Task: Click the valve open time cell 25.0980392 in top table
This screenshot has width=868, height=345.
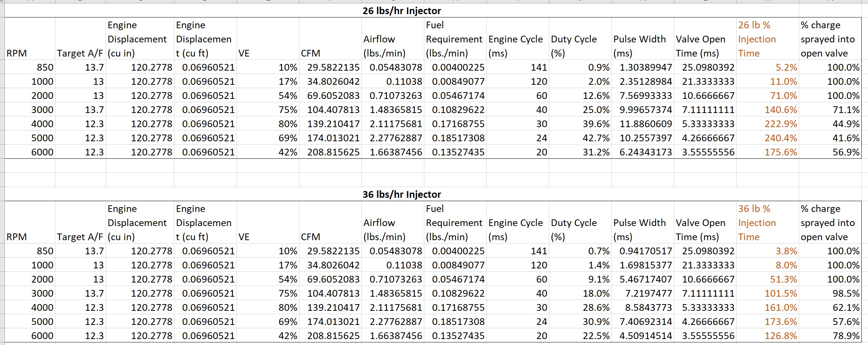Action: point(705,67)
